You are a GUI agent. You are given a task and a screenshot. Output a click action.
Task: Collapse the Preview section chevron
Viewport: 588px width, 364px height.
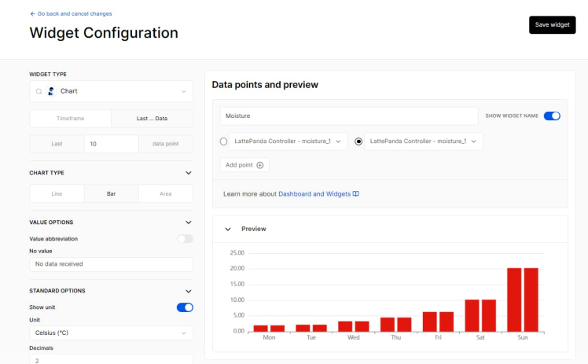[x=228, y=229]
